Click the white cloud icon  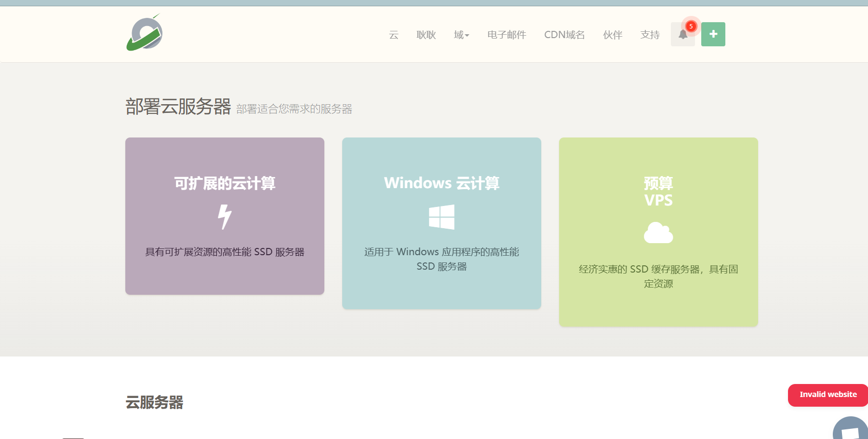tap(658, 233)
